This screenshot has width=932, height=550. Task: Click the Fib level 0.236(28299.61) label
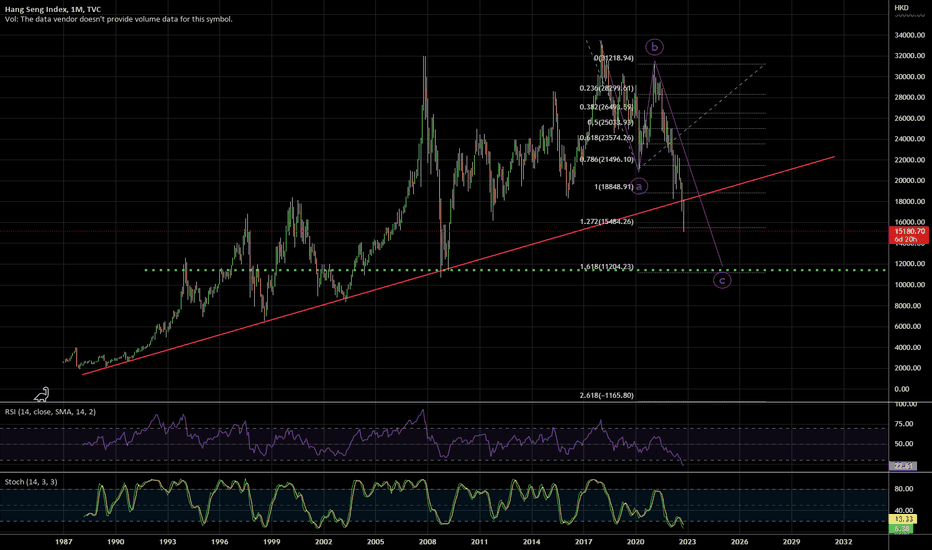[x=606, y=88]
